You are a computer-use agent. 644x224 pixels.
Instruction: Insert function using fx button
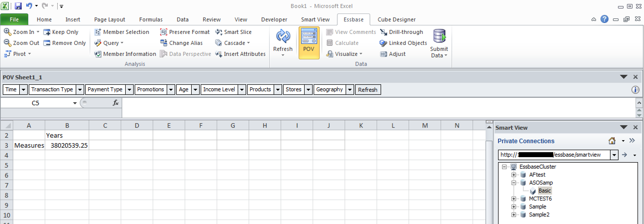coord(115,103)
